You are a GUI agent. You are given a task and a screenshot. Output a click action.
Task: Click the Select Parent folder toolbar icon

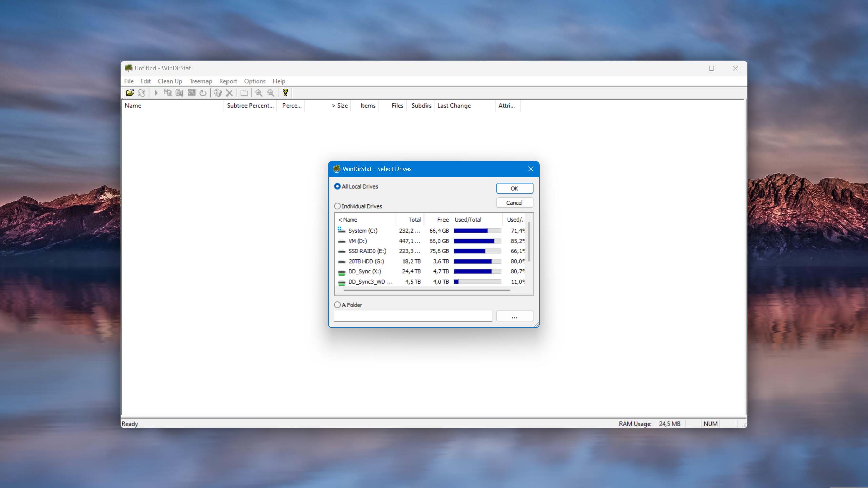pos(244,93)
